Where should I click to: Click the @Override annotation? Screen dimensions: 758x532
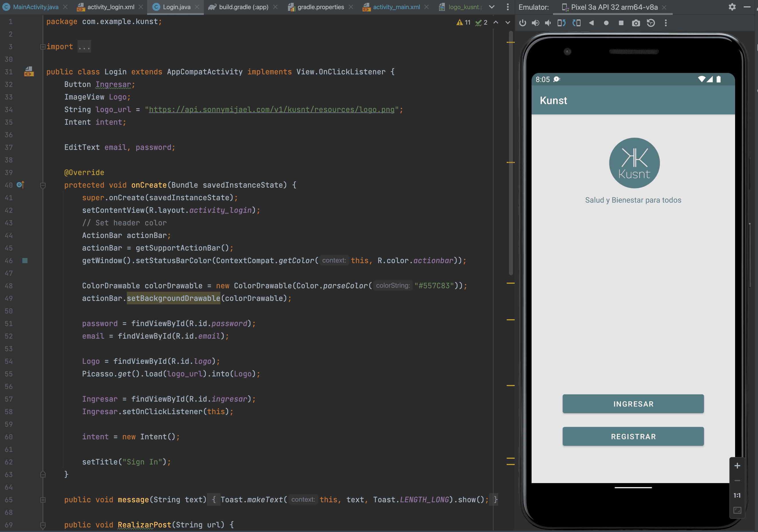(x=84, y=172)
